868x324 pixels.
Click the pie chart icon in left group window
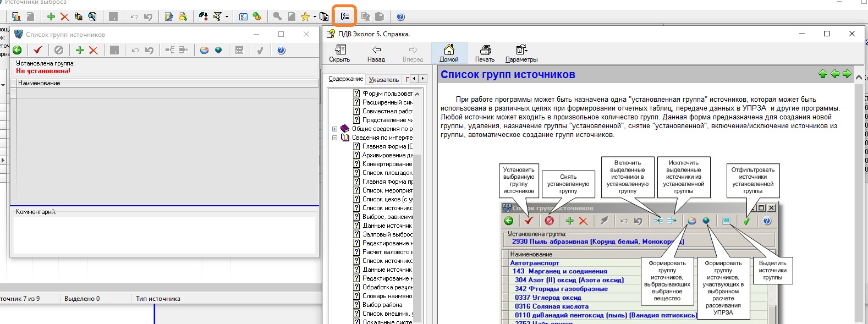204,50
